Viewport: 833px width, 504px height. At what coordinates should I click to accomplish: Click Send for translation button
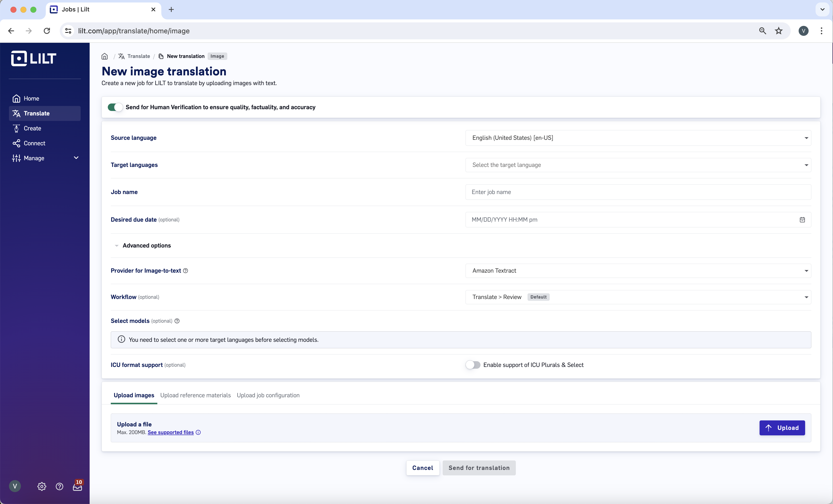click(479, 468)
